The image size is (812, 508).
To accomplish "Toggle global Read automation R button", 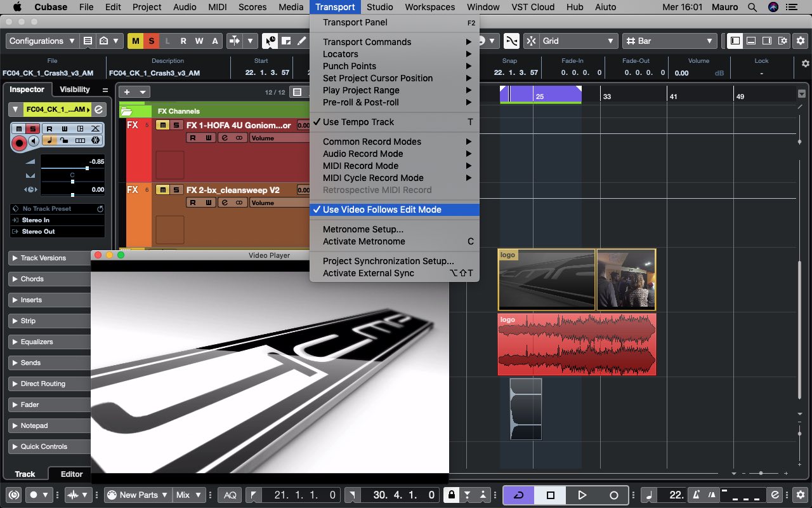I will click(x=183, y=41).
